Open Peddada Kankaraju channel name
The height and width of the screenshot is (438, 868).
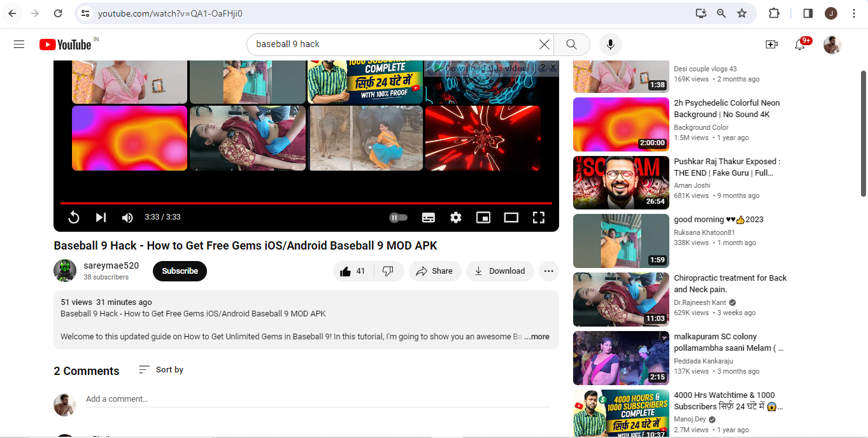(x=705, y=361)
